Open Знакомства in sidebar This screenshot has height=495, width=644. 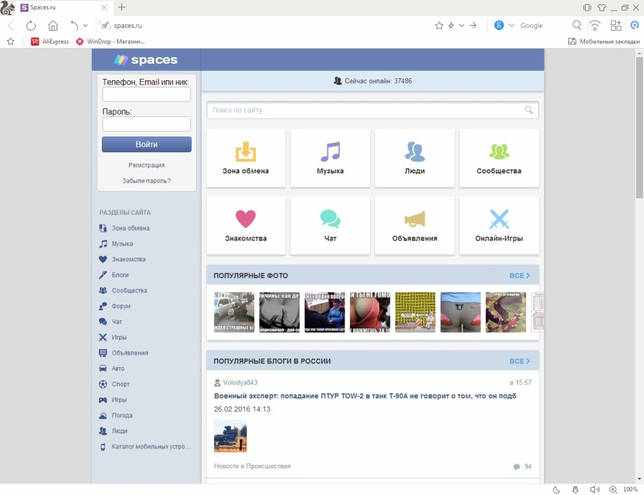[122, 259]
